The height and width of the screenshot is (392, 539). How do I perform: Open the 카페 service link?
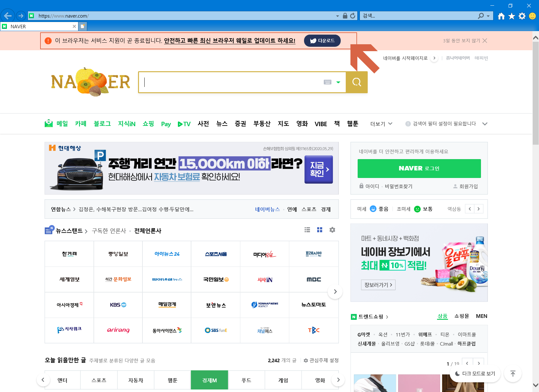point(81,124)
